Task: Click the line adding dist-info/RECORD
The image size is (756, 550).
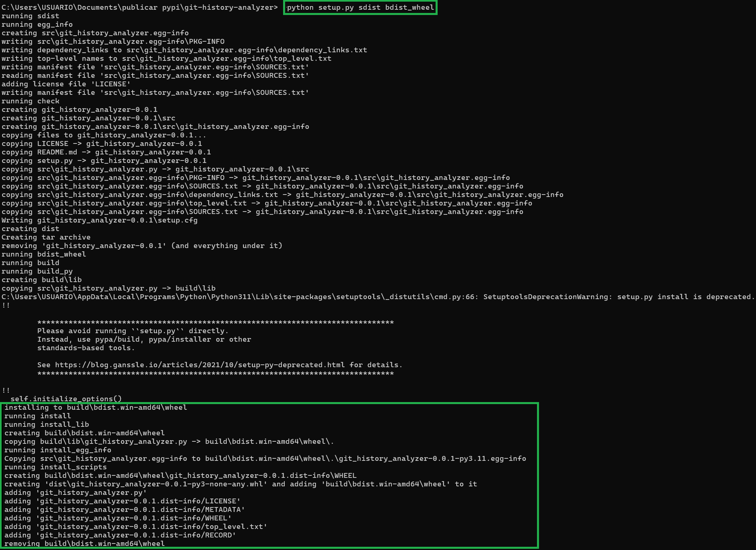Action: pos(120,535)
